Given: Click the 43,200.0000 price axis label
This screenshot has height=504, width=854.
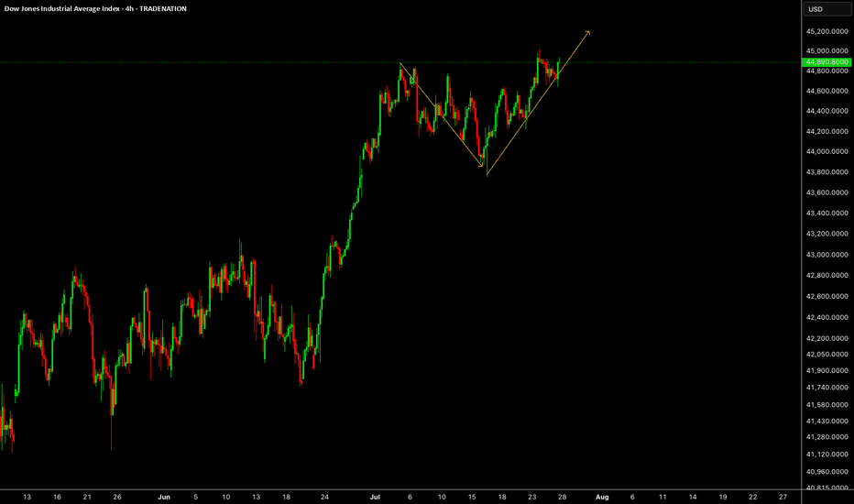Looking at the screenshot, I should [x=827, y=234].
